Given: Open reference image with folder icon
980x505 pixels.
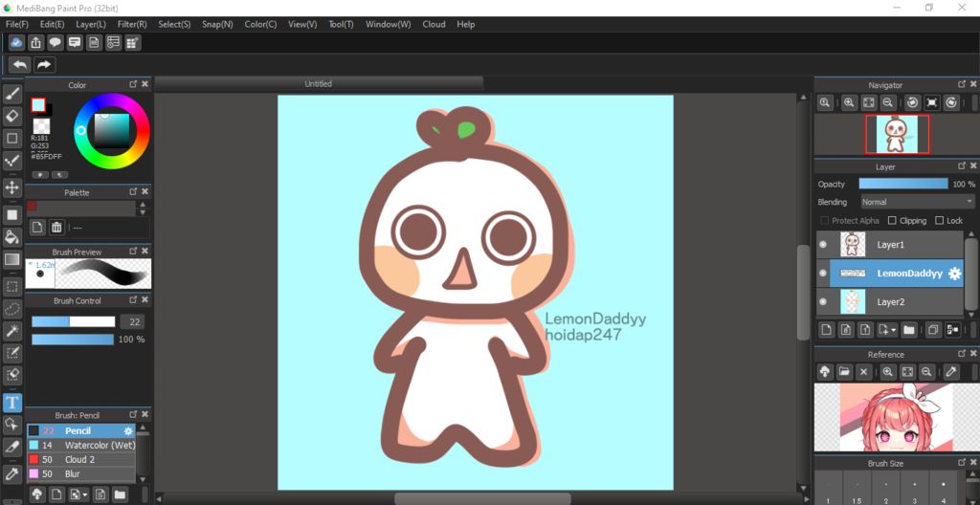Looking at the screenshot, I should [844, 372].
